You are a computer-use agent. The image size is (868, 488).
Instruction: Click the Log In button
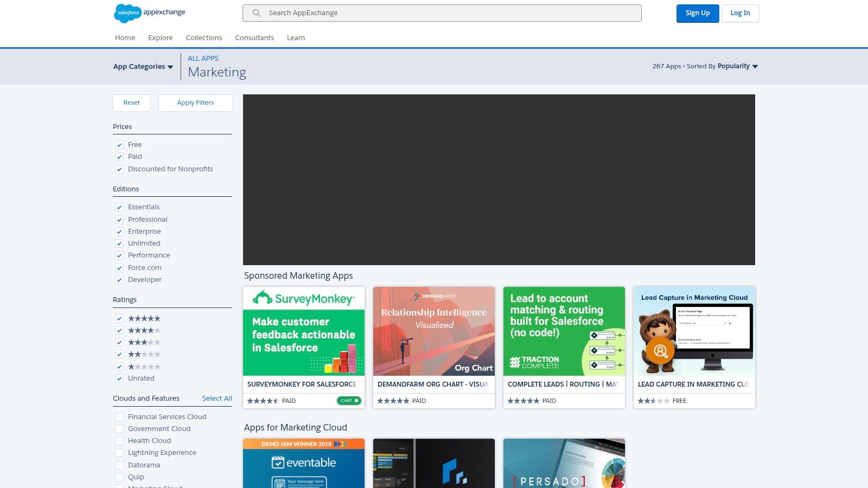pos(740,14)
